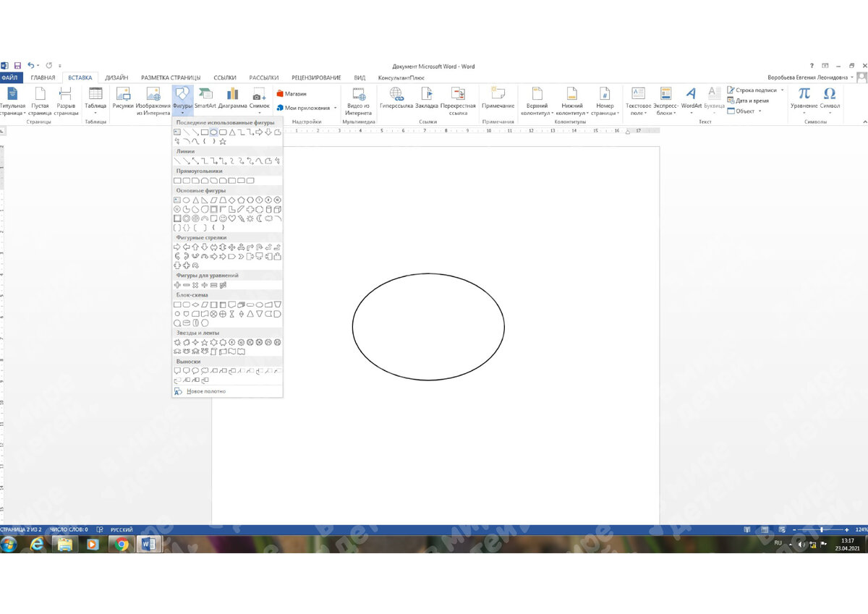Select the multiplication sign equation shape

195,285
